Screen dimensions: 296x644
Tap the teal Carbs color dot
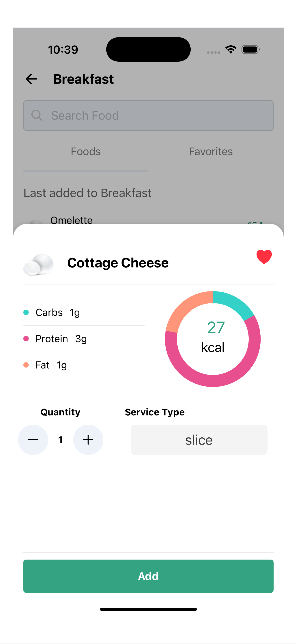(26, 312)
